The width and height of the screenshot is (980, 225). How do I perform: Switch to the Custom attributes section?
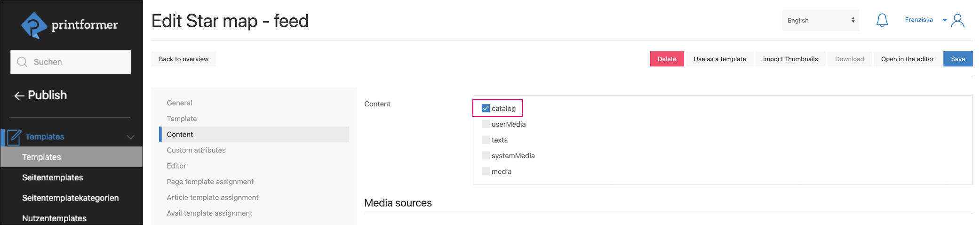pos(196,150)
